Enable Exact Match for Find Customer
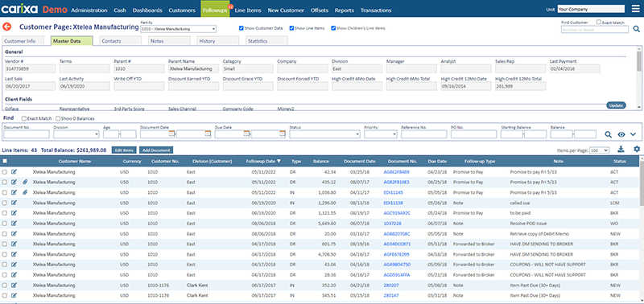 599,23
